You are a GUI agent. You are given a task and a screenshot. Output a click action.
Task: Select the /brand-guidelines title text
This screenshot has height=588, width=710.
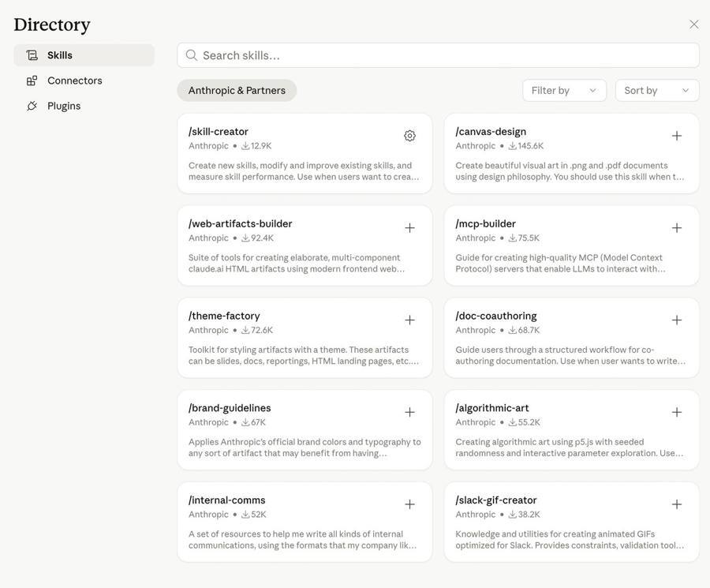pyautogui.click(x=230, y=408)
